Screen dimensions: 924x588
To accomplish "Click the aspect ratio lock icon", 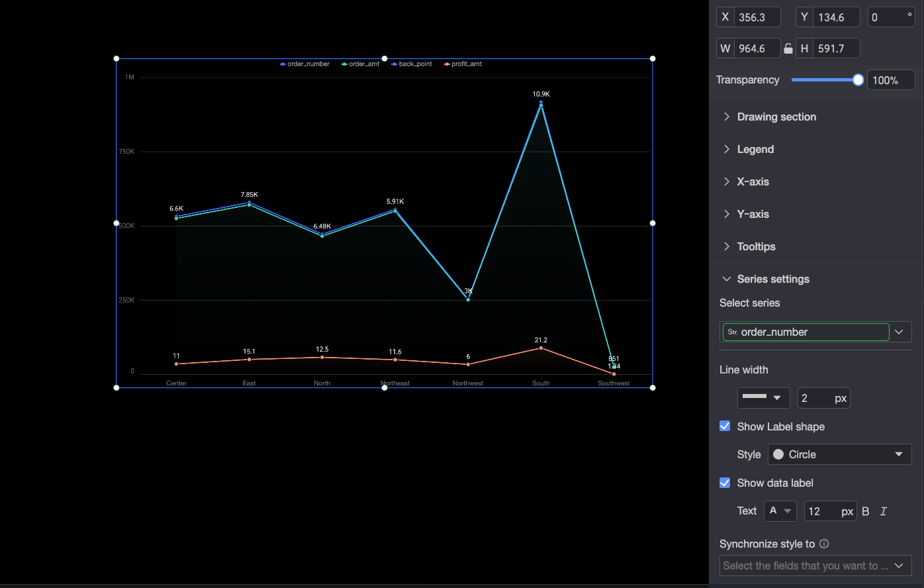I will (788, 48).
